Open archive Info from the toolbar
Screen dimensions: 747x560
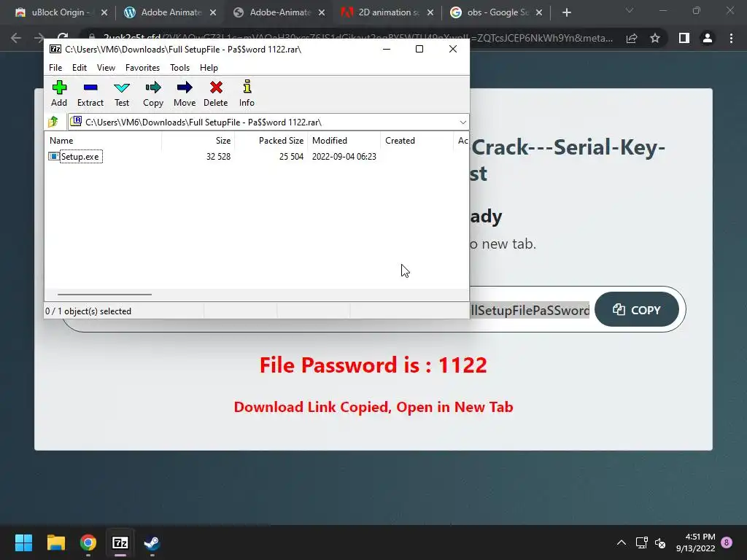click(247, 93)
